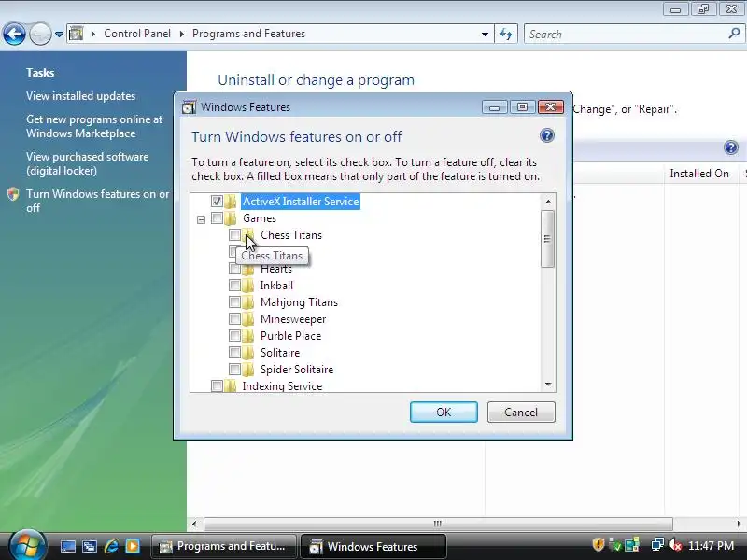Go back with the explorer Back button

coord(14,34)
